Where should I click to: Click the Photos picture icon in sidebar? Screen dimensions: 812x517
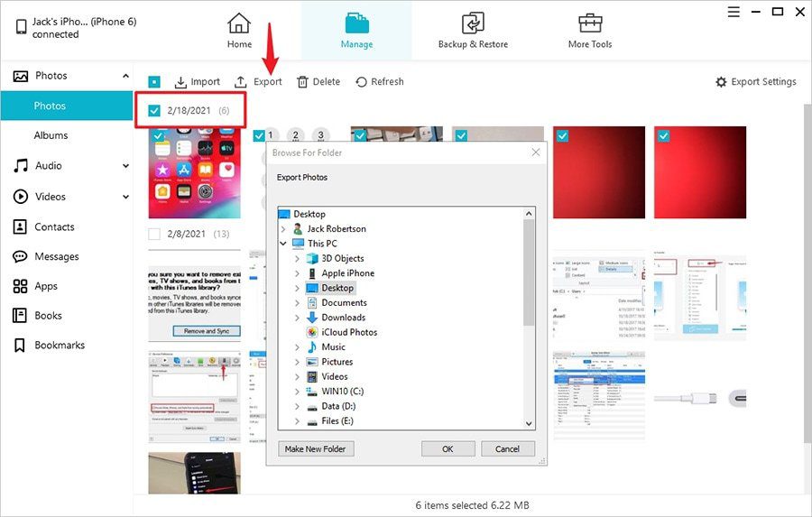21,76
